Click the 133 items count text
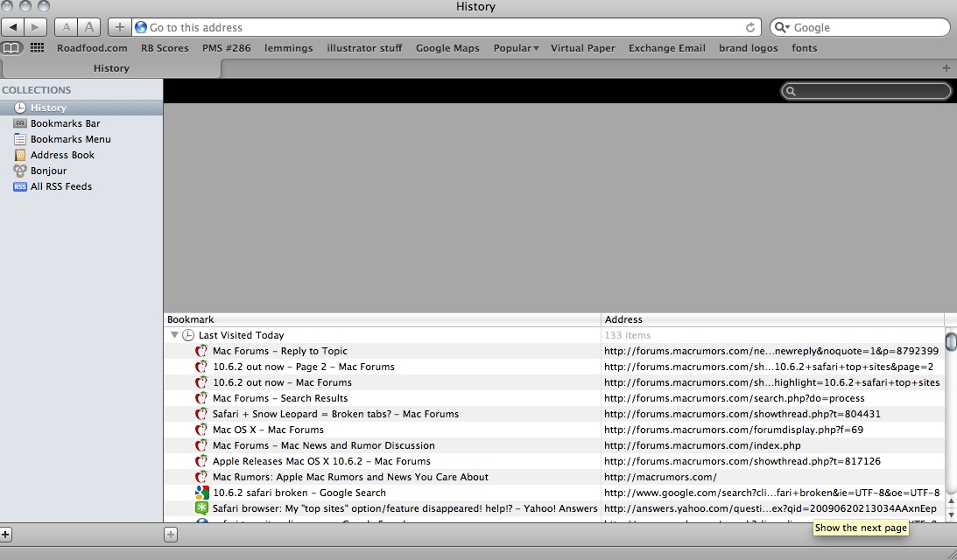Viewport: 957px width, 560px height. click(x=628, y=335)
